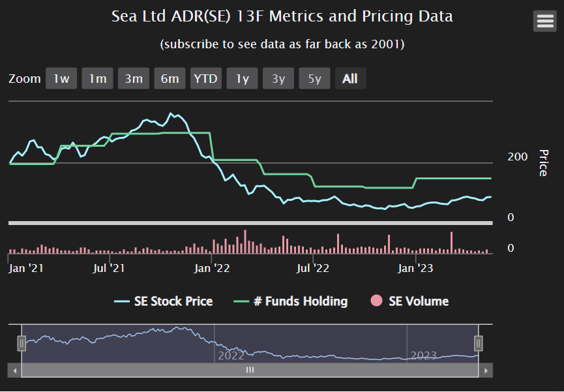This screenshot has width=564, height=392.
Task: Click the scrollbar right arrow
Action: 486,370
